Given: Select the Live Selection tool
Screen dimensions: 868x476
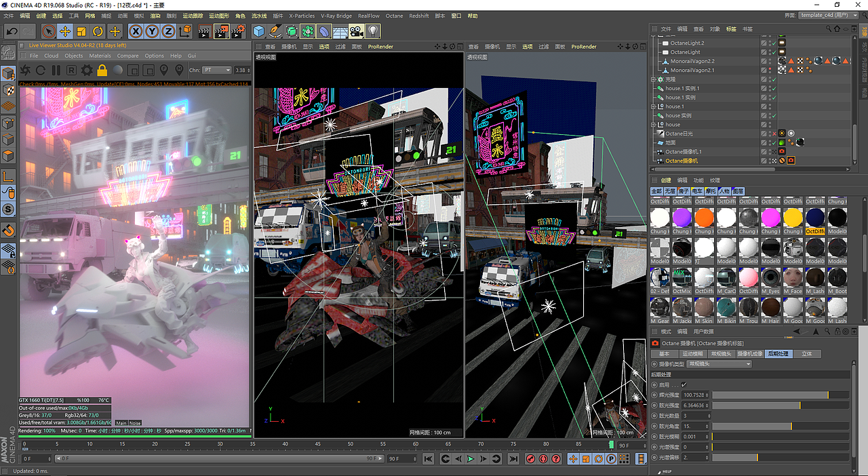Looking at the screenshot, I should [48, 31].
